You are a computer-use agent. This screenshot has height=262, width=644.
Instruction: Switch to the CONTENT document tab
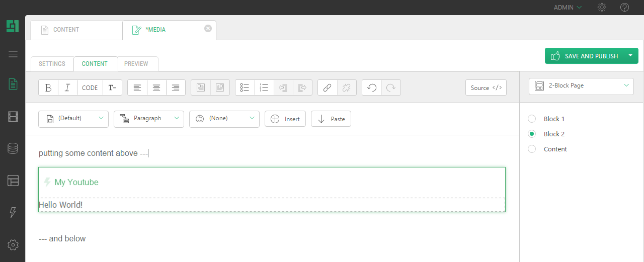click(76, 30)
